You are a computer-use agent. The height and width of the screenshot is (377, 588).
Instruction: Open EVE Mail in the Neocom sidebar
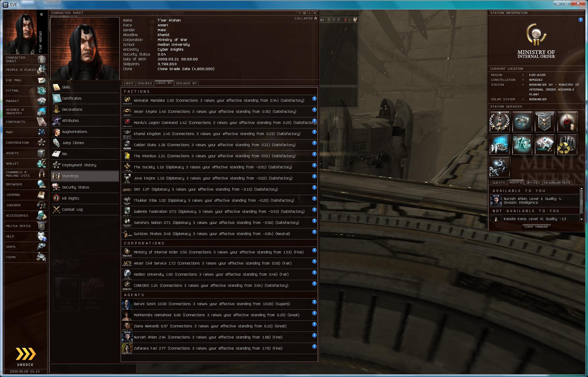pyautogui.click(x=25, y=80)
